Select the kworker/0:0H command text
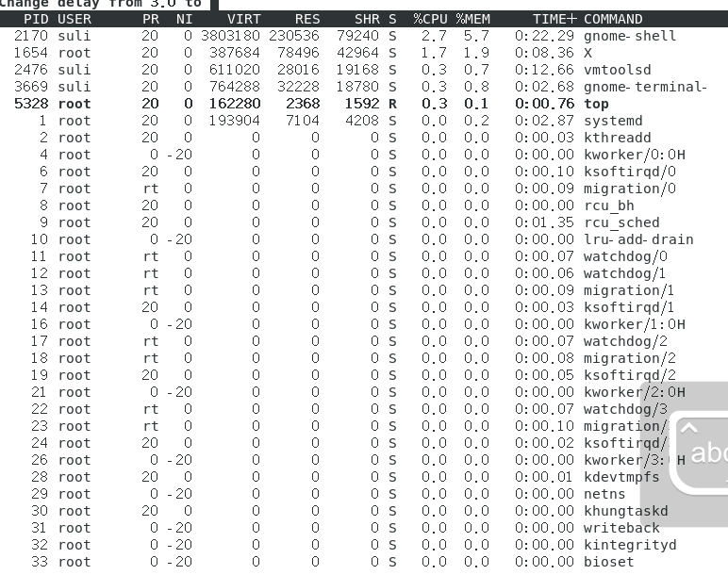Screen dimensions: 728x575 pos(635,155)
